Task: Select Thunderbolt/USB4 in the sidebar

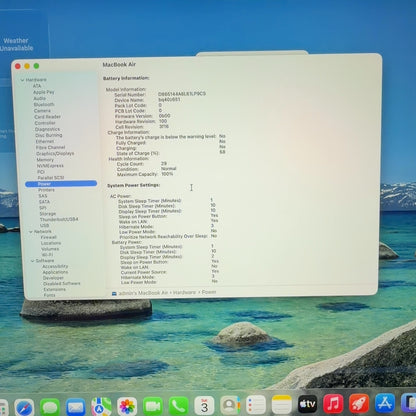Action: click(x=59, y=220)
